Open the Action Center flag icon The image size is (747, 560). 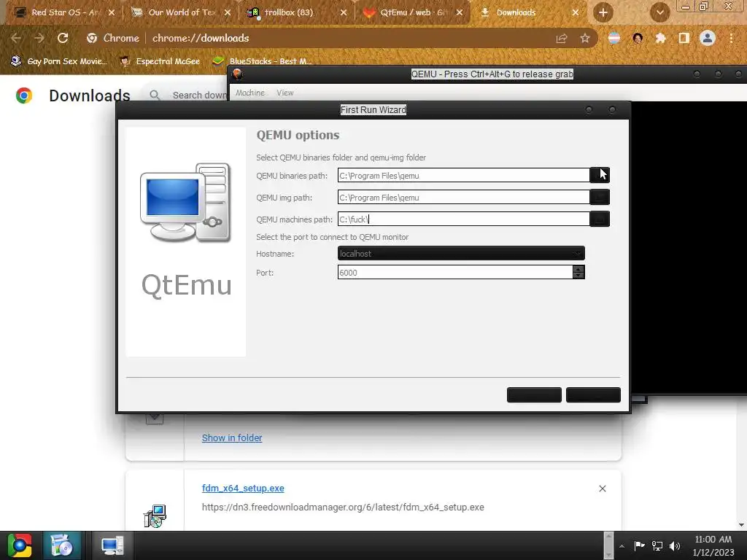pos(639,545)
